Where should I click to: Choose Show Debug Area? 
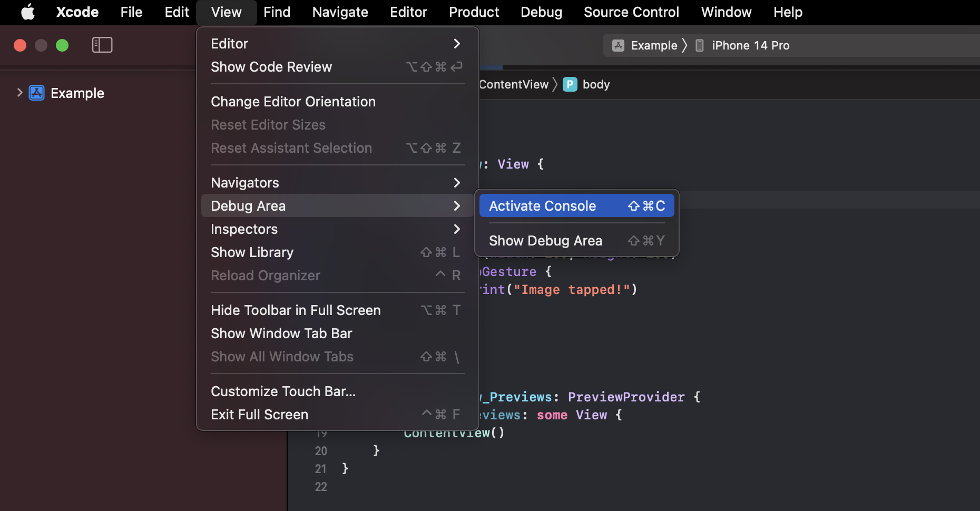pyautogui.click(x=576, y=241)
